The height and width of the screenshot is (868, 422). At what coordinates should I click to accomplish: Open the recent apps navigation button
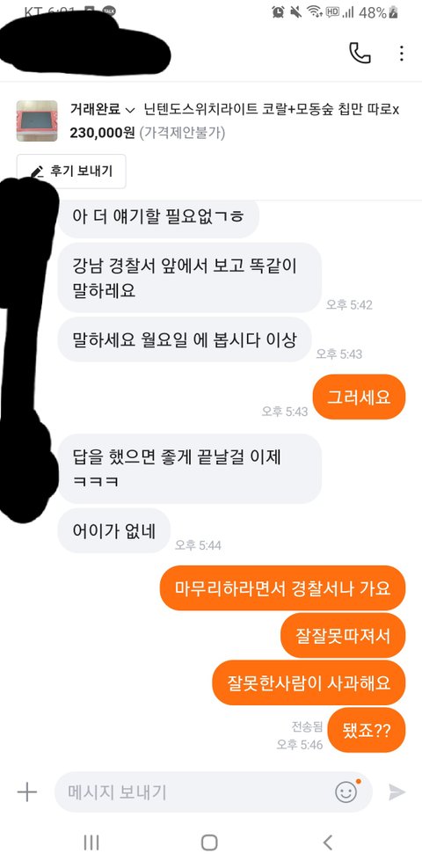(x=91, y=842)
